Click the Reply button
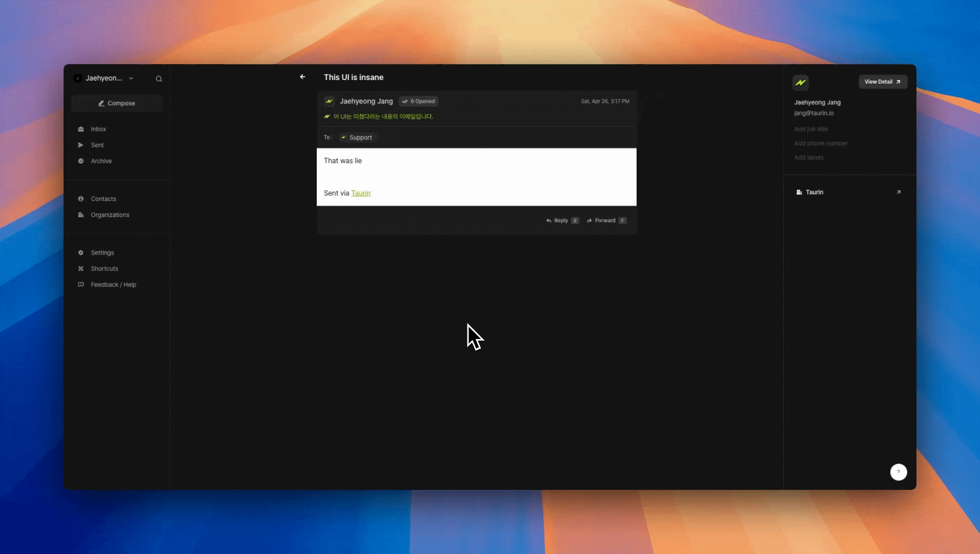The image size is (980, 554). click(x=562, y=221)
